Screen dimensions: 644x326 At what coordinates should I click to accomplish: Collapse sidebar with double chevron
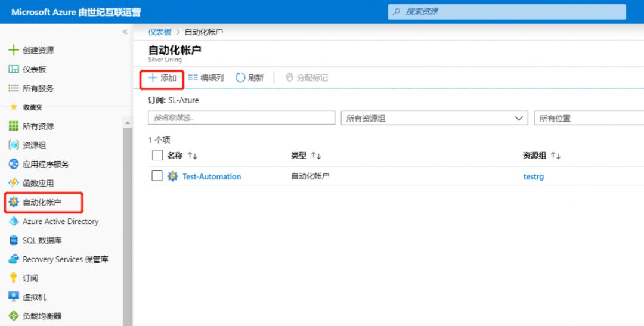pyautogui.click(x=125, y=32)
